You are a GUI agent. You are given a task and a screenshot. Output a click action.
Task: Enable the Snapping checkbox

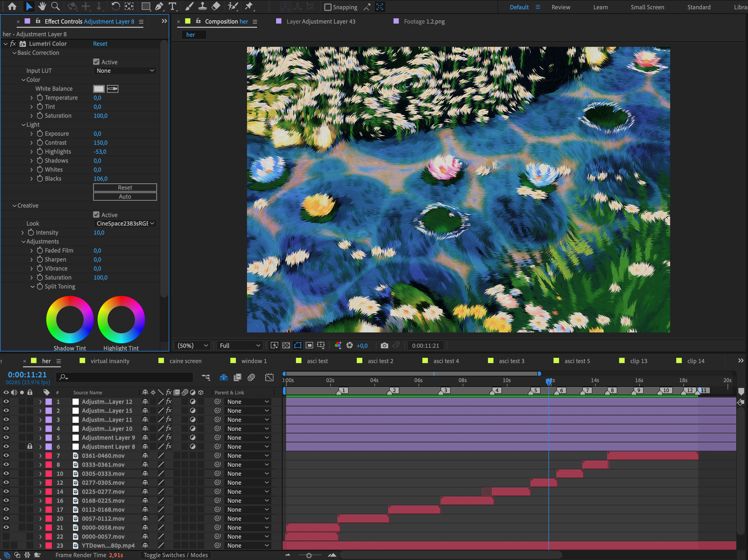click(328, 7)
